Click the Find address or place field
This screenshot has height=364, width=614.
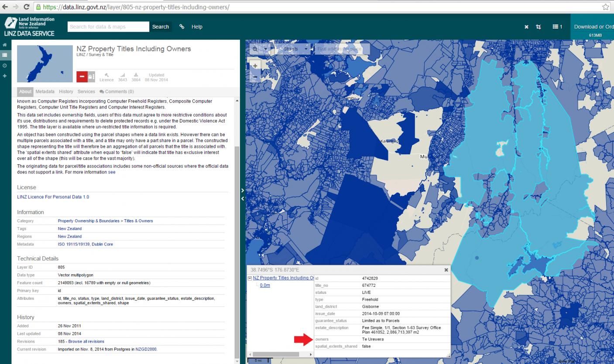click(342, 49)
